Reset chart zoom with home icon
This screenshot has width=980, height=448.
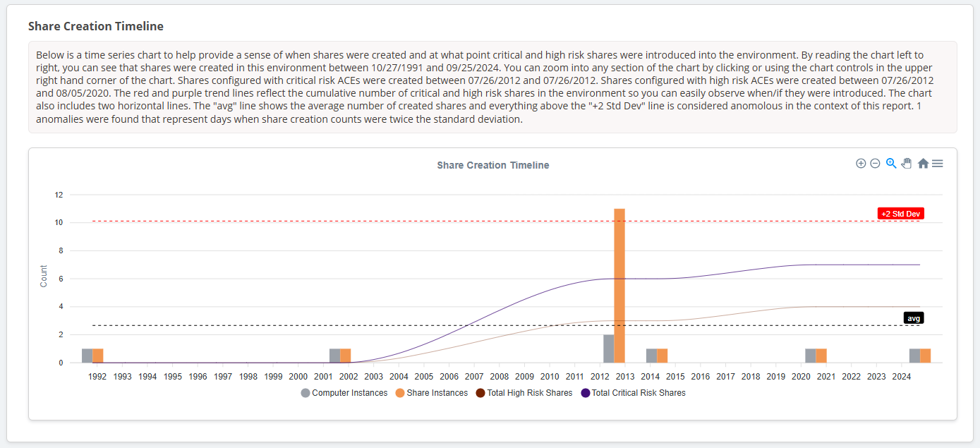[x=923, y=164]
